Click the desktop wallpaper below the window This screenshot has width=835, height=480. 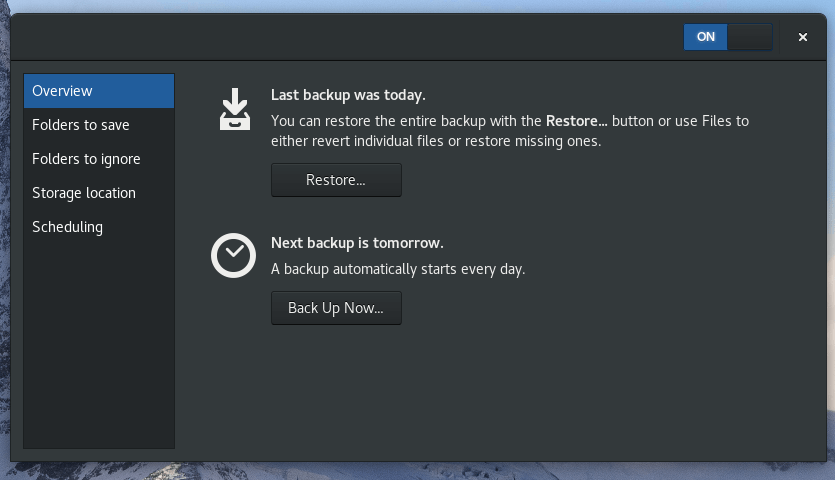(420, 471)
